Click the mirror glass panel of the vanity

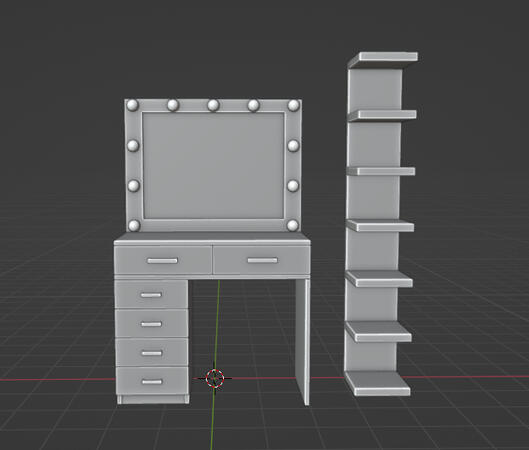coord(213,166)
